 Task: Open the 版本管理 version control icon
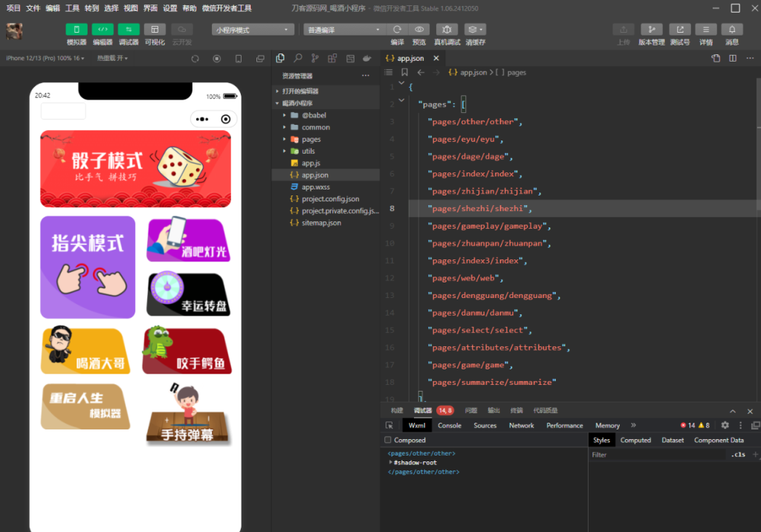tap(651, 30)
